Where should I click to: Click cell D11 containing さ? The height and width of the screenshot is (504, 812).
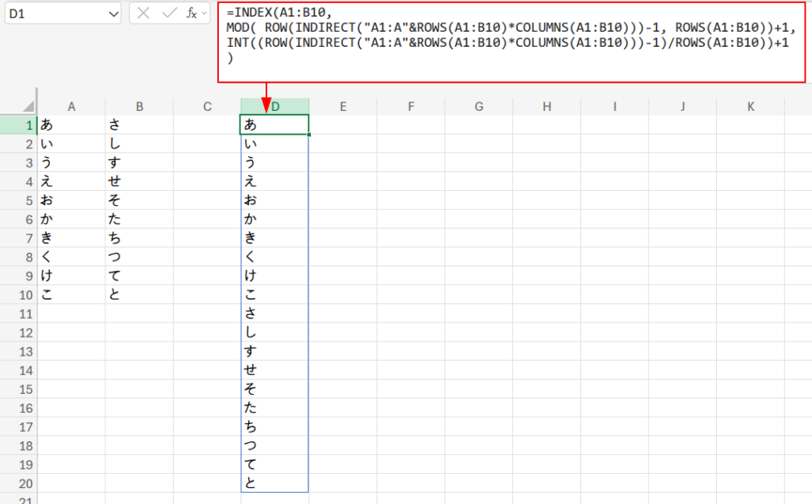tap(274, 314)
